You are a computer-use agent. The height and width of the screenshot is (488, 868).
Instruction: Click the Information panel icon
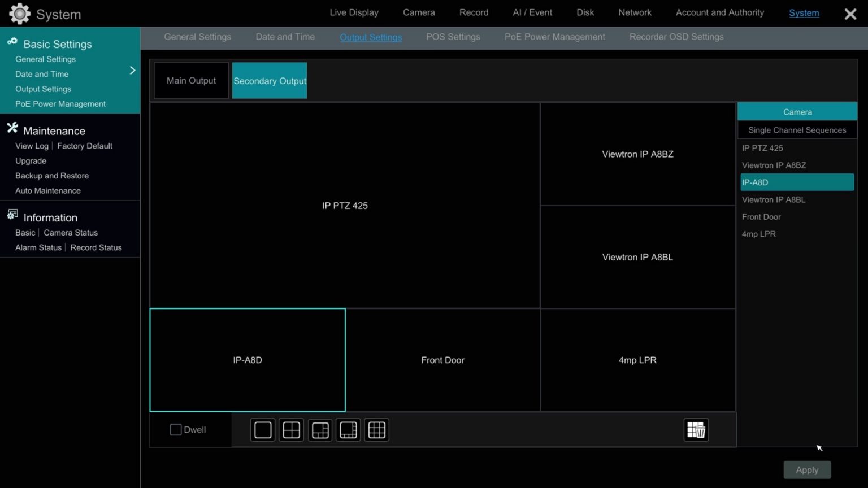[12, 215]
